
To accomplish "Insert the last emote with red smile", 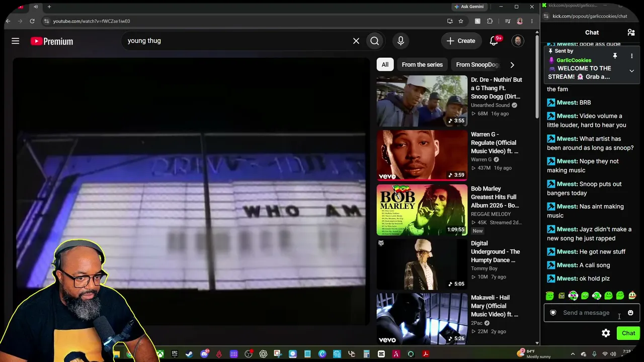I will pos(632,296).
